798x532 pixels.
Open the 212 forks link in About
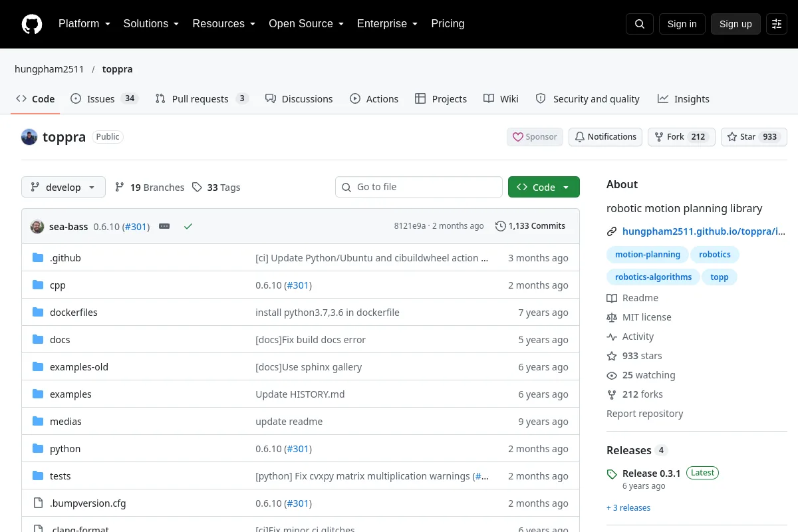[635, 394]
